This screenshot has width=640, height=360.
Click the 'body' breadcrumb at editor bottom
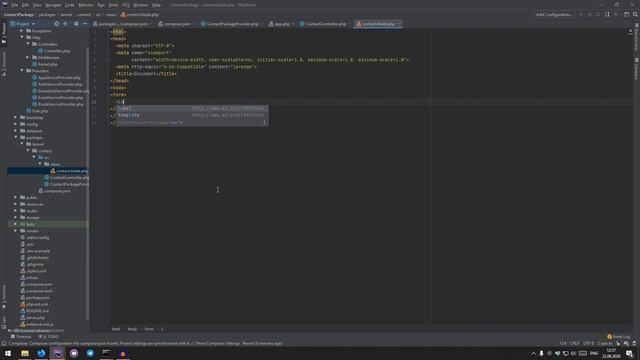[132, 329]
